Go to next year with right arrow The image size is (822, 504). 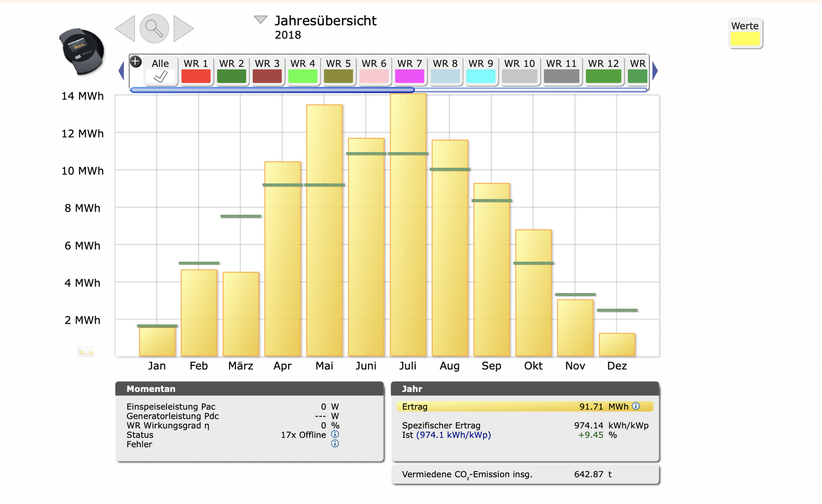coord(183,28)
